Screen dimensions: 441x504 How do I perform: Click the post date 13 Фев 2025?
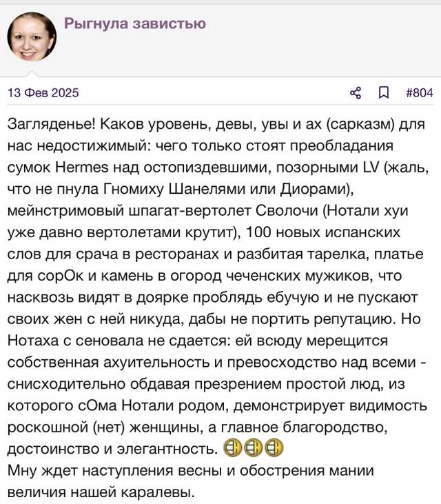pyautogui.click(x=43, y=93)
